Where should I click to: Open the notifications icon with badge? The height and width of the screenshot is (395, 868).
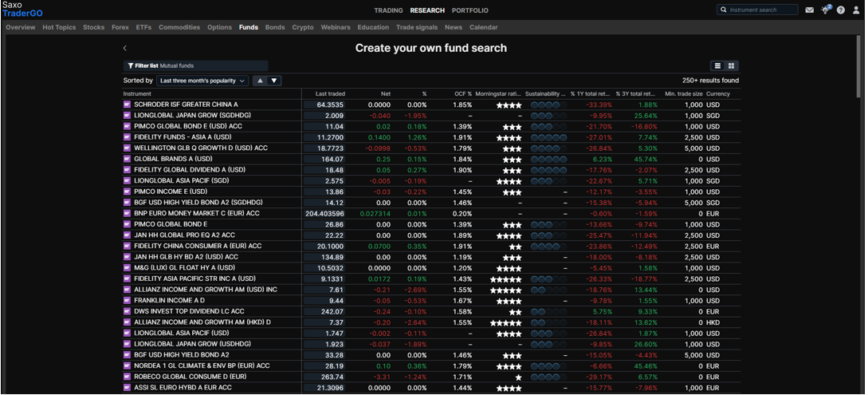[x=826, y=10]
